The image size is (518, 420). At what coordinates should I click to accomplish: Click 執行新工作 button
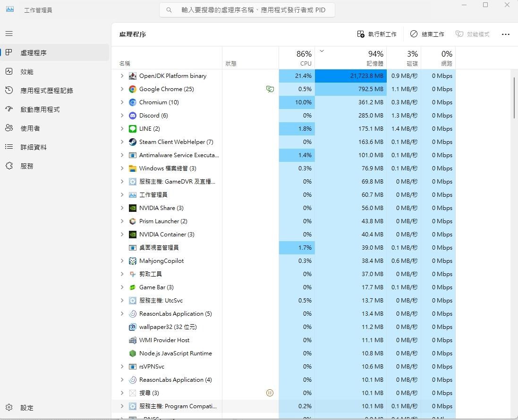[377, 34]
